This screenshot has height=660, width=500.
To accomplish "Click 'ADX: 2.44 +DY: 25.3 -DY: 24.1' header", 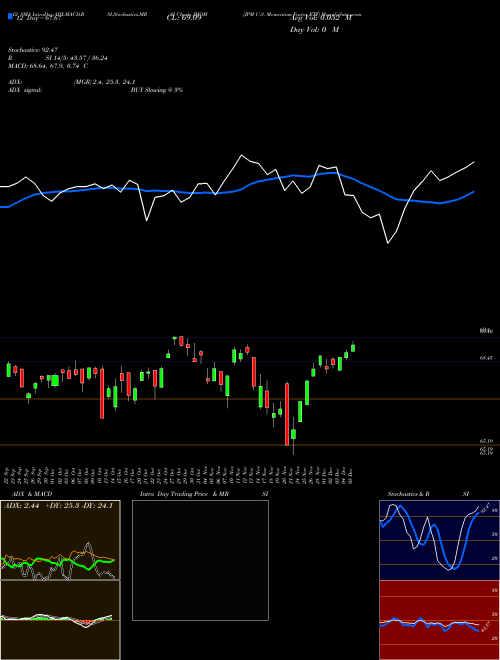I will [58, 506].
